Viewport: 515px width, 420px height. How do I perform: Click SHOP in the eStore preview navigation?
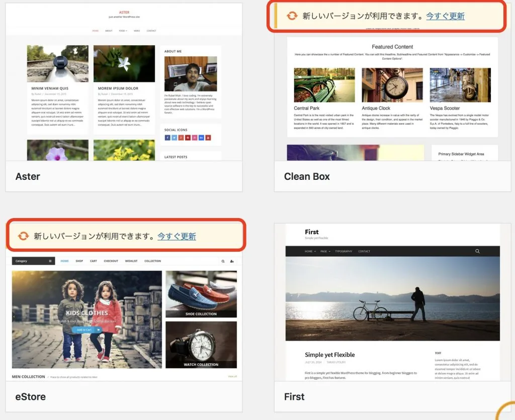pos(79,261)
